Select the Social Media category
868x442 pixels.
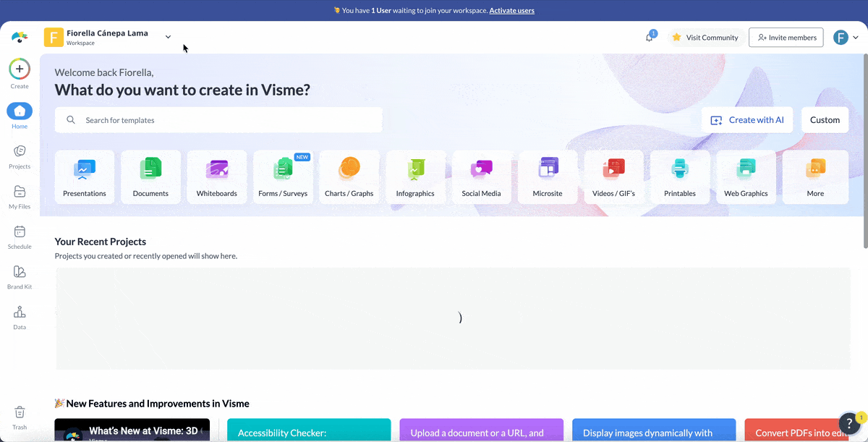tap(482, 177)
